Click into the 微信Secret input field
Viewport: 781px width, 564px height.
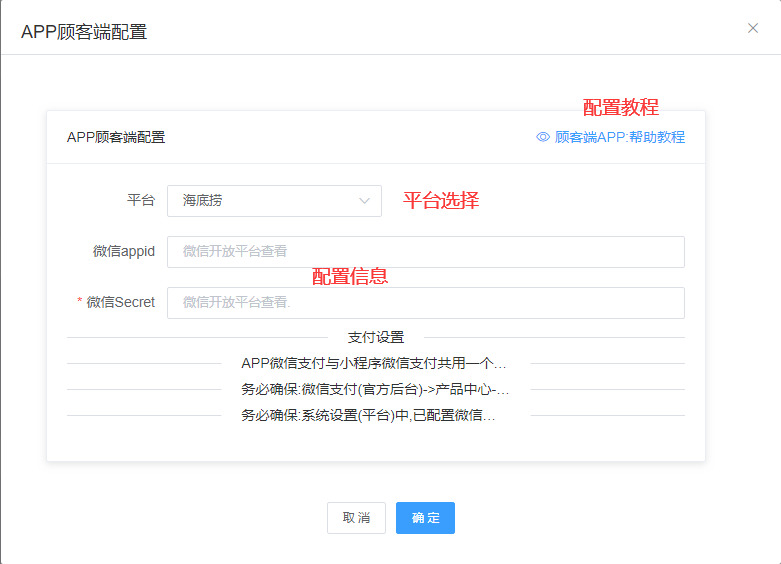click(425, 303)
